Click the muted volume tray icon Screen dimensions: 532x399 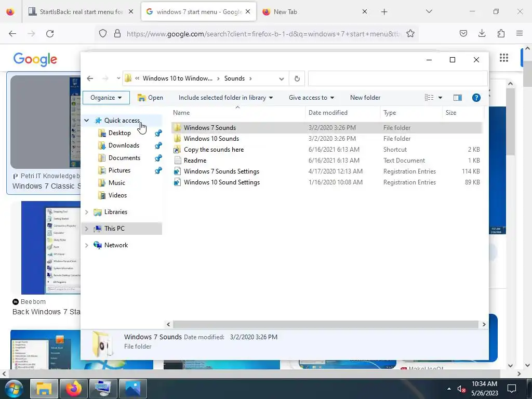click(461, 389)
